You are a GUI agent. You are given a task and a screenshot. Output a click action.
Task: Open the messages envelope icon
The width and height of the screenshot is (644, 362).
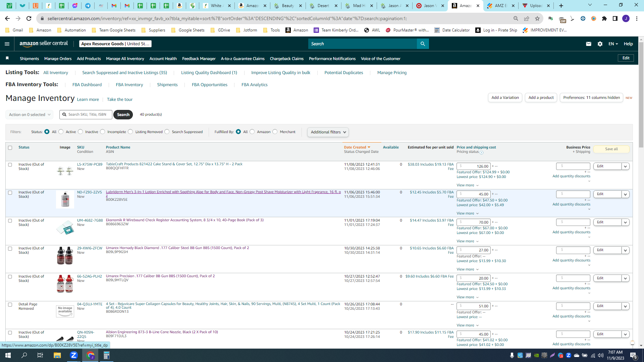[x=589, y=44]
